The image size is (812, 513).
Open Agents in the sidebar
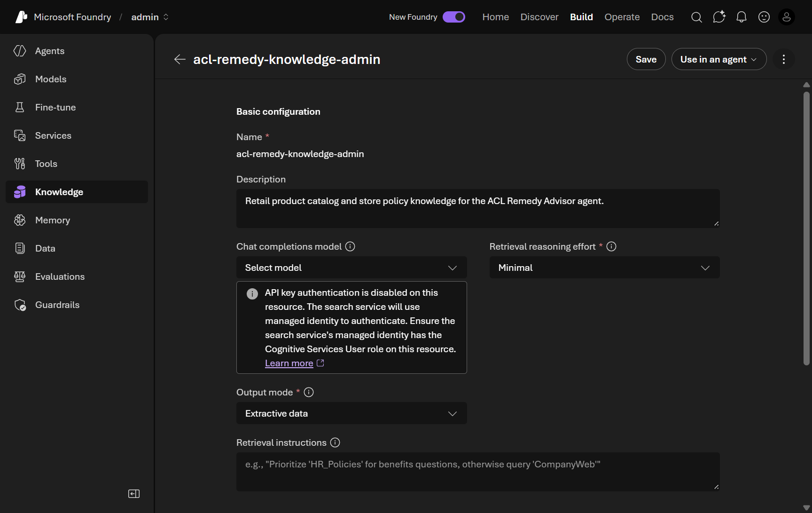(77, 51)
